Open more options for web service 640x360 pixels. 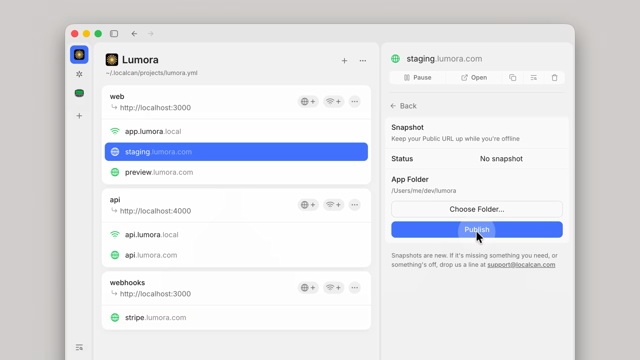click(355, 102)
